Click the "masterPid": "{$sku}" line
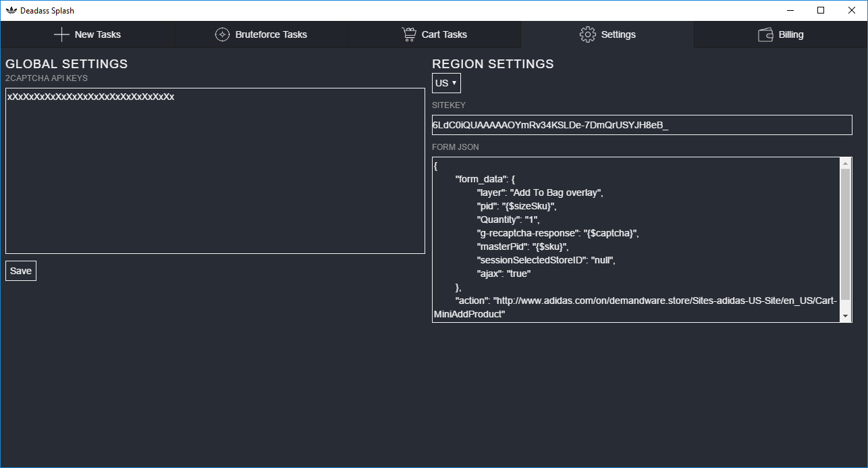The height and width of the screenshot is (468, 868). (523, 246)
